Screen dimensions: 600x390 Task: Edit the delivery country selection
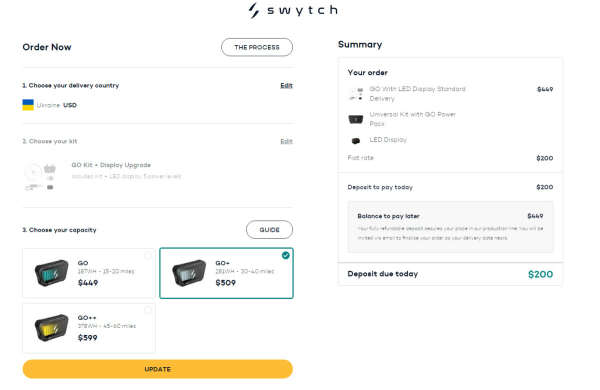point(286,85)
